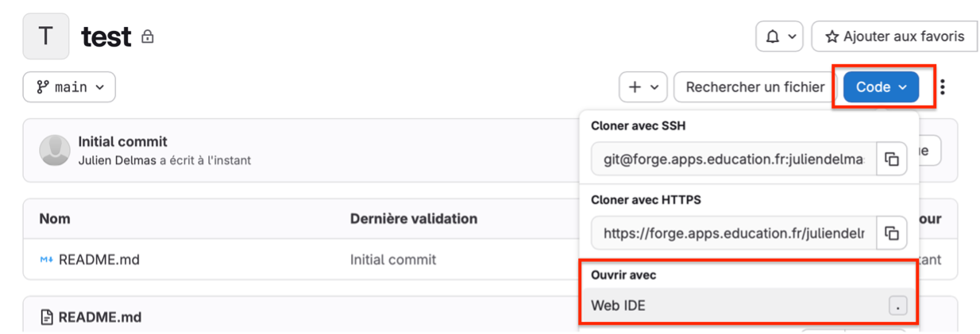Expand the plus add-new dropdown
Viewport: 980px width, 334px height.
(x=643, y=87)
